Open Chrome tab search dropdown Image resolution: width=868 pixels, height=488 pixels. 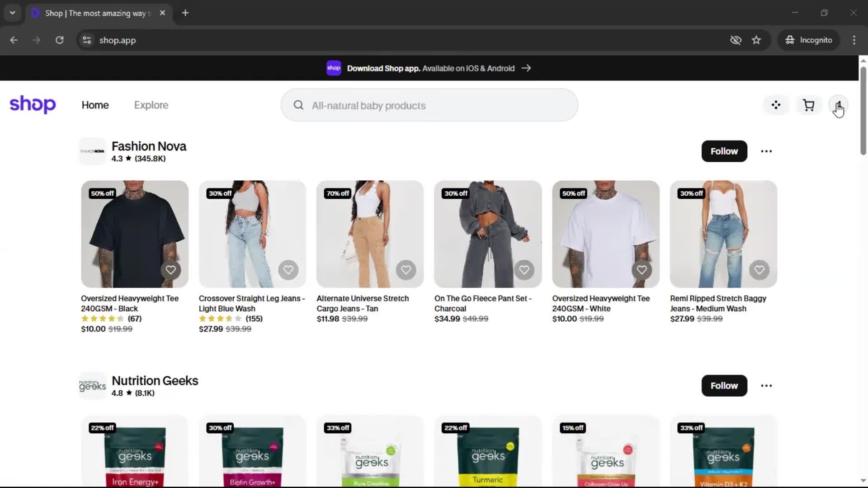coord(12,13)
